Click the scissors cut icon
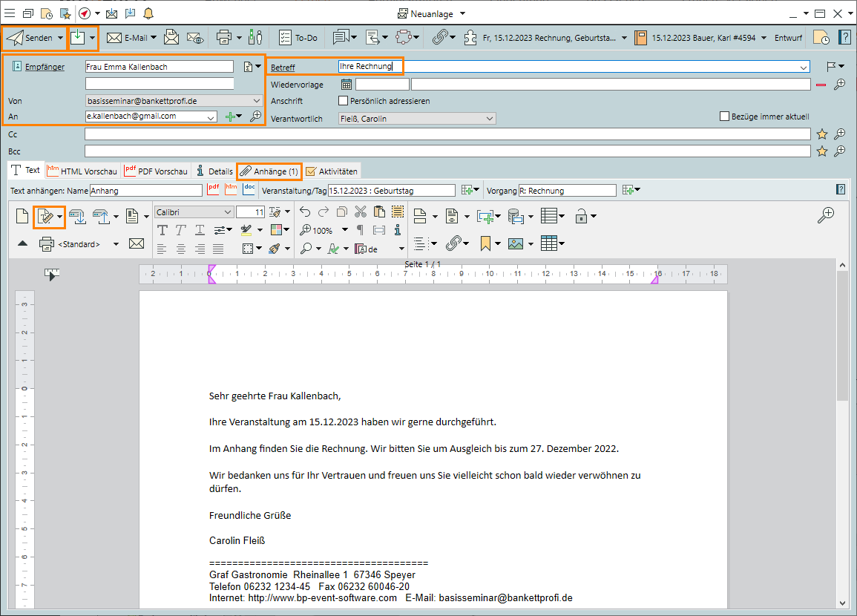Viewport: 857px width, 616px height. [x=361, y=212]
